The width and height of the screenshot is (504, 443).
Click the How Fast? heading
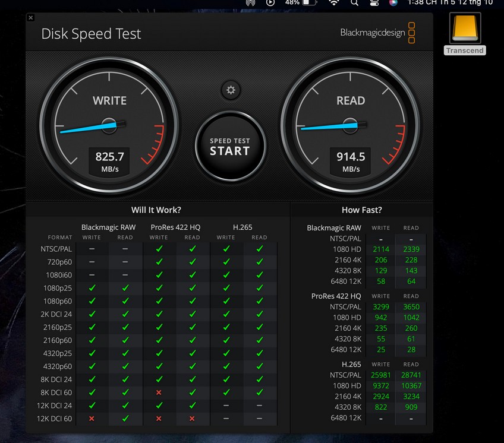point(362,210)
